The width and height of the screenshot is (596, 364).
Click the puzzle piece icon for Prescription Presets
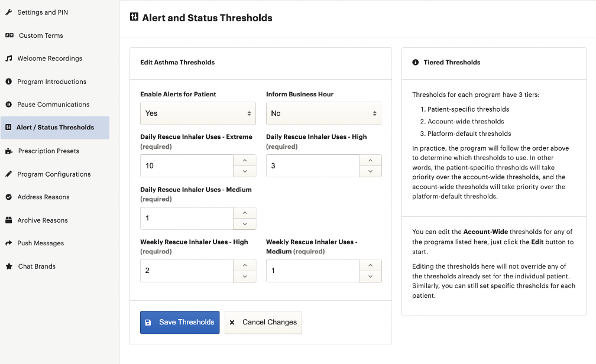click(9, 151)
